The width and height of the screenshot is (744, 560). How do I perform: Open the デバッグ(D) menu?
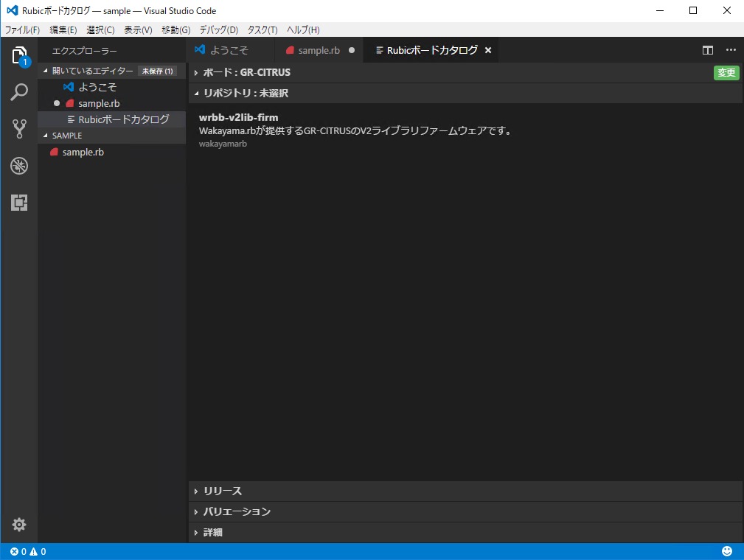click(219, 30)
